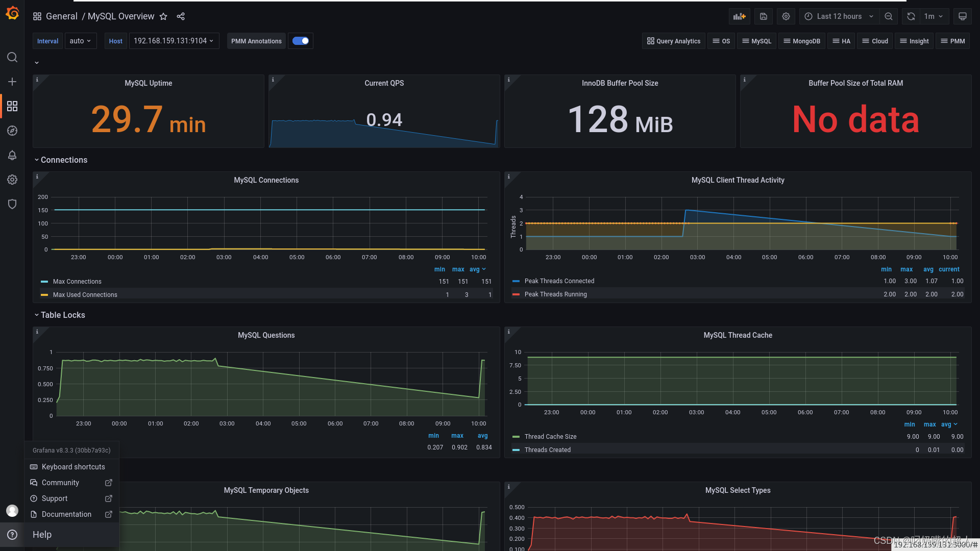This screenshot has height=551, width=980.
Task: Show info for InnoDB Buffer Pool Size panel
Action: [x=508, y=80]
